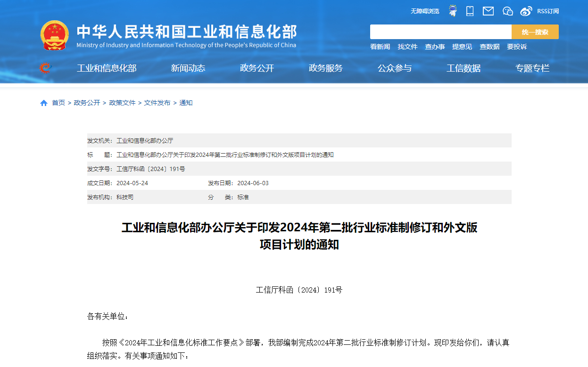This screenshot has height=367, width=588.
Task: Open RSS订阅 link
Action: tap(548, 11)
